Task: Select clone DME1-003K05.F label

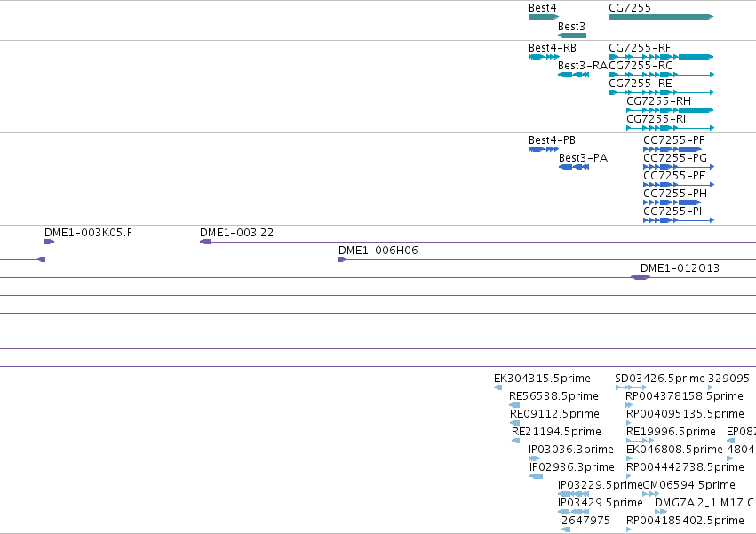Action: coord(88,233)
